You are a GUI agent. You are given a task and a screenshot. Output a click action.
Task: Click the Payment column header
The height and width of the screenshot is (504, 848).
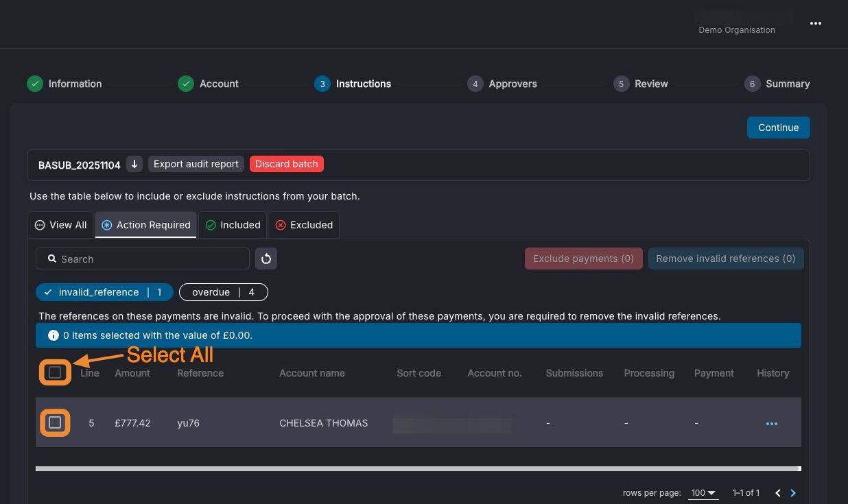[714, 373]
